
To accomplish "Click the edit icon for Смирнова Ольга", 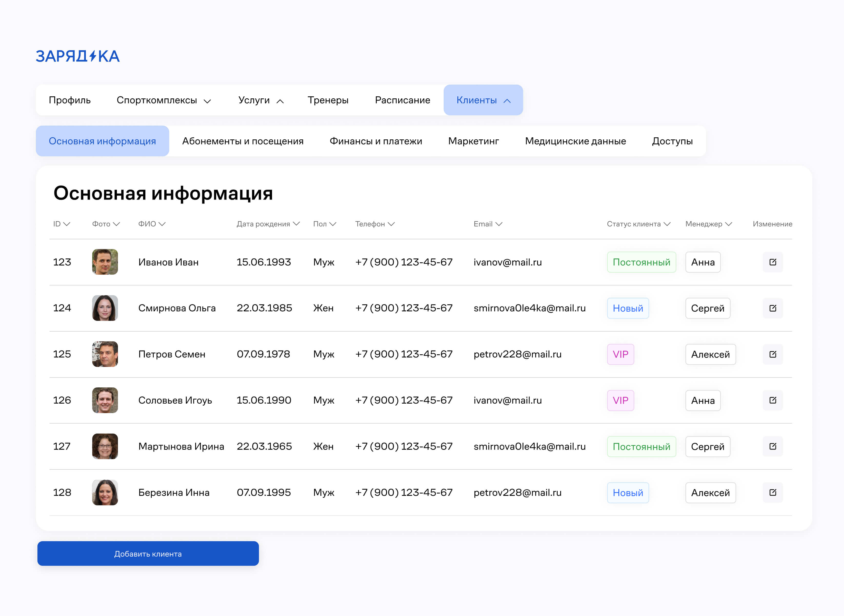I will click(773, 308).
